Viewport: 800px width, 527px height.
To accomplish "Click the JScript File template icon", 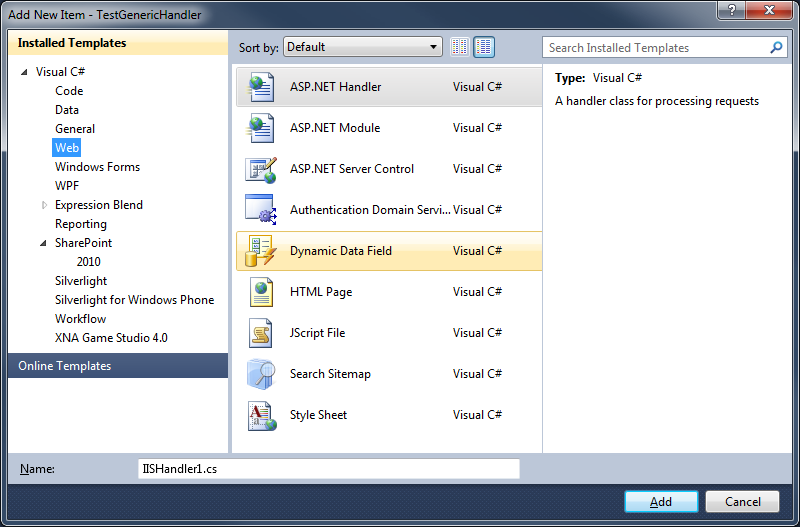I will pos(261,333).
